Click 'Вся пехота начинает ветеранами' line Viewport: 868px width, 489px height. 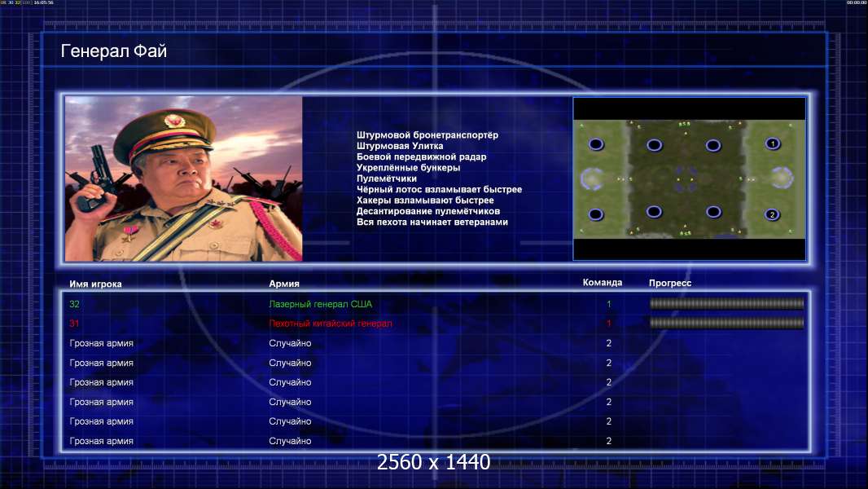pyautogui.click(x=432, y=222)
